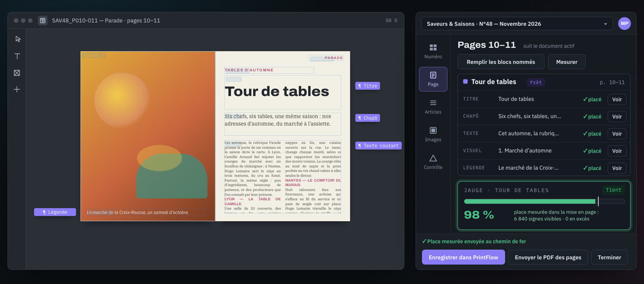
Task: Switch to the Articles tab
Action: point(433,107)
